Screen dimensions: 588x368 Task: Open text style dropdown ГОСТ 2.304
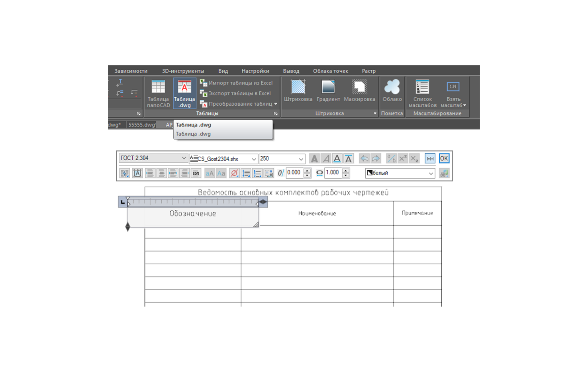click(153, 158)
